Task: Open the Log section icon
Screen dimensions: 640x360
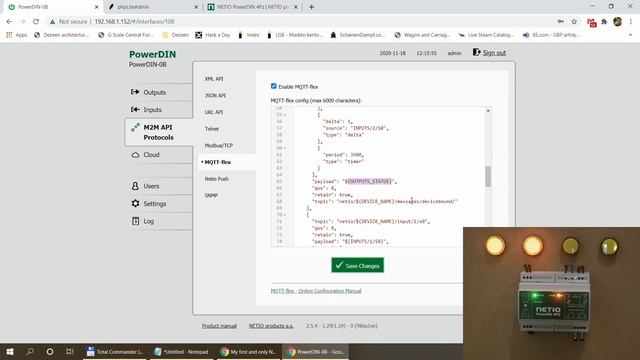Action: click(135, 221)
